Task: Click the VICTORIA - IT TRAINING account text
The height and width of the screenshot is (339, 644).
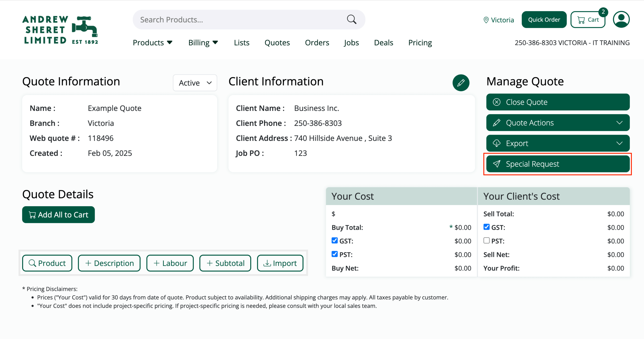Action: tap(594, 43)
